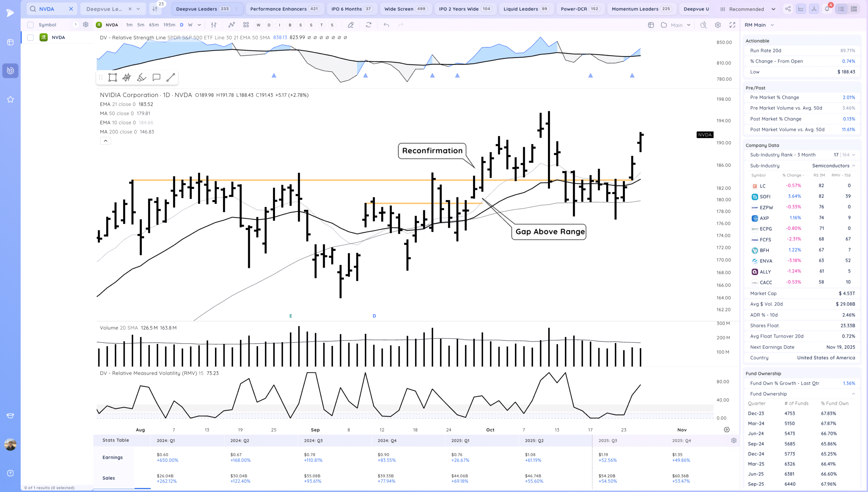The height and width of the screenshot is (492, 868).
Task: Select the 65m timeframe button
Action: pos(154,25)
